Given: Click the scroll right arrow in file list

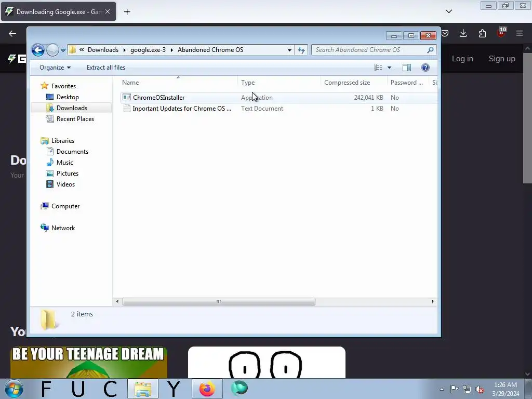Looking at the screenshot, I should [433, 301].
